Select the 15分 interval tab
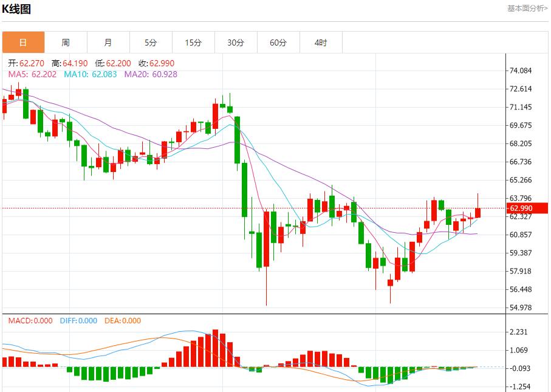The height and width of the screenshot is (392, 551). coord(193,43)
